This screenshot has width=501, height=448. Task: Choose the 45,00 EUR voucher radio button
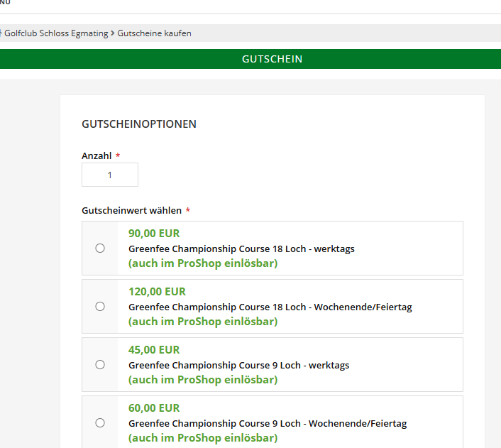[x=100, y=364]
